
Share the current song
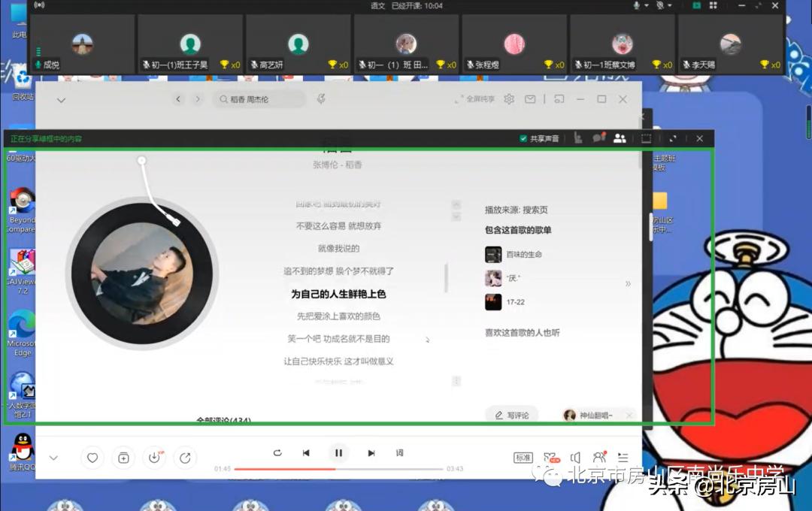[185, 458]
